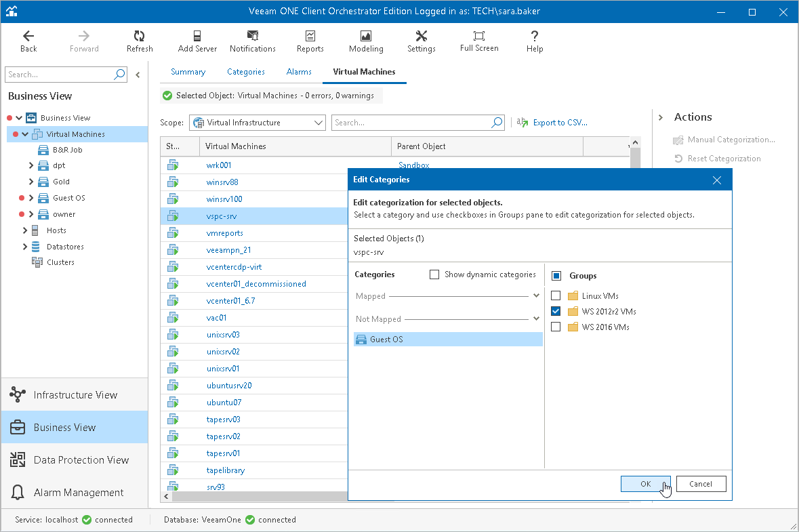Viewport: 799px width, 532px height.
Task: Expand the dpt tree node
Action: [31, 165]
